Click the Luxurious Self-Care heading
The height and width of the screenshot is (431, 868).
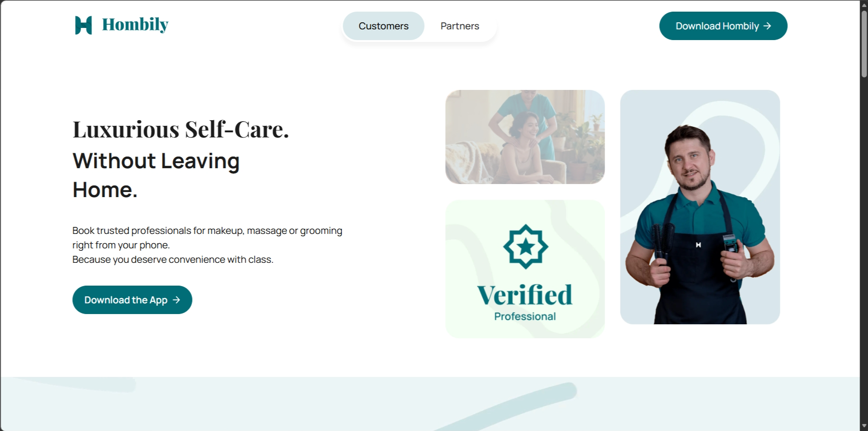point(181,130)
